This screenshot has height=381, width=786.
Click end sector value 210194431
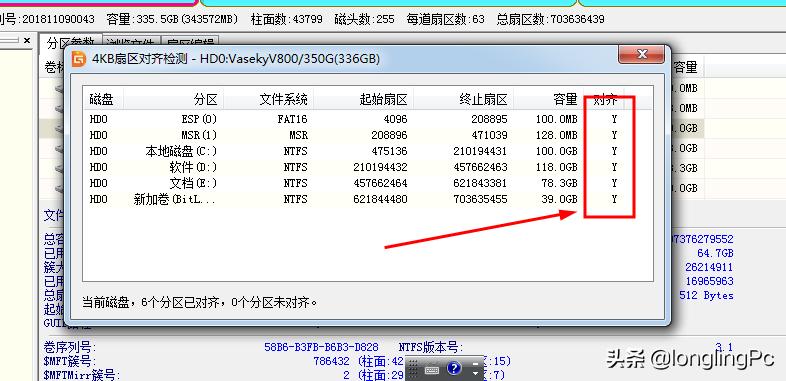point(480,151)
